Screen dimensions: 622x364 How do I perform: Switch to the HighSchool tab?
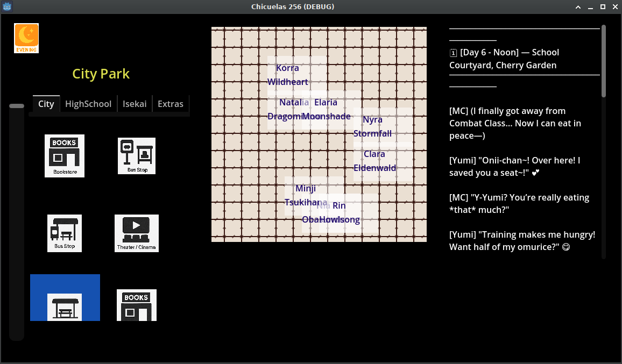(88, 104)
